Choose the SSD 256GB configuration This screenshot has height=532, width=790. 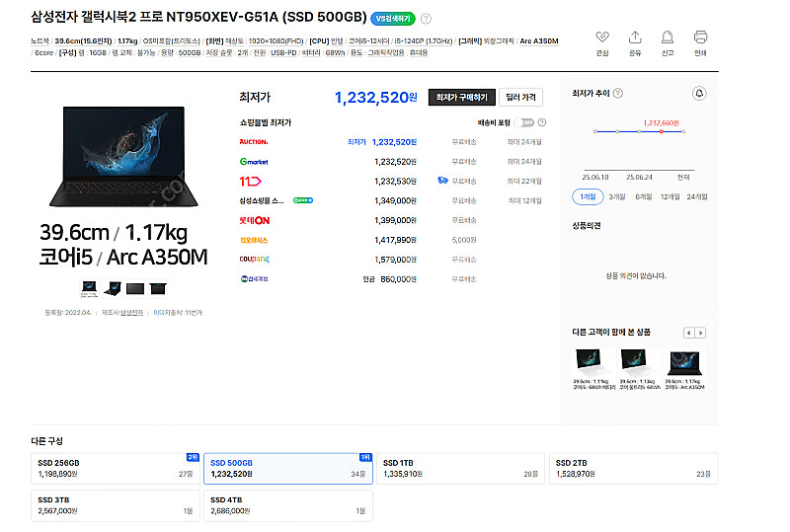click(x=116, y=469)
